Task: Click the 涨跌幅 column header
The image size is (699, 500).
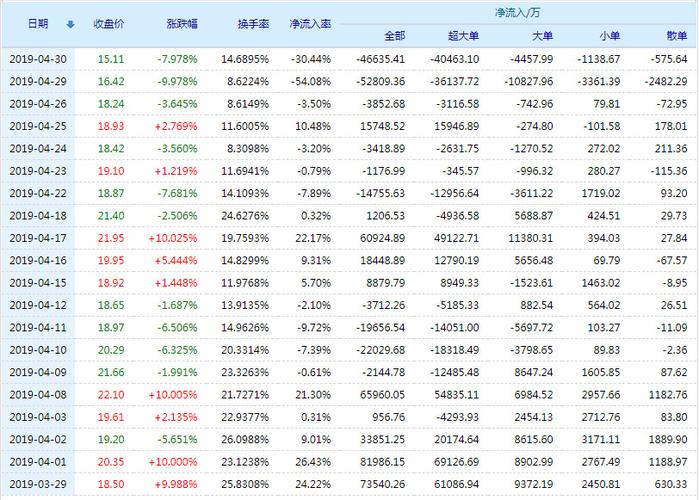Action: point(182,24)
